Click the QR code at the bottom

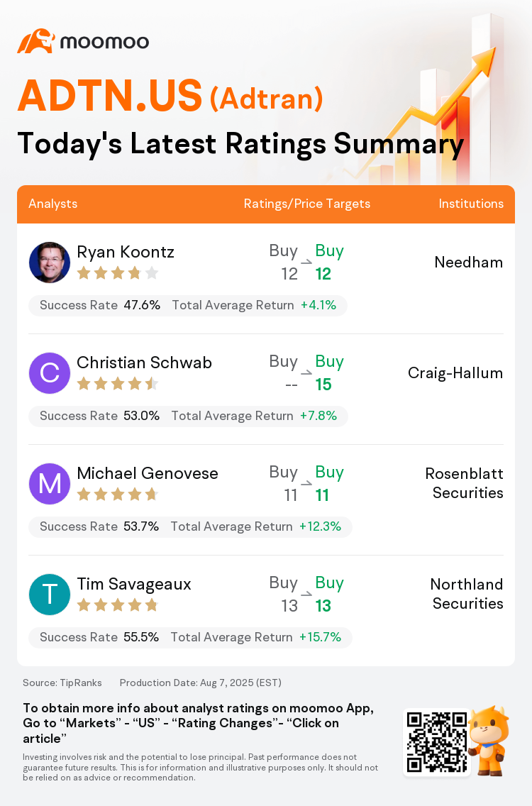(437, 741)
